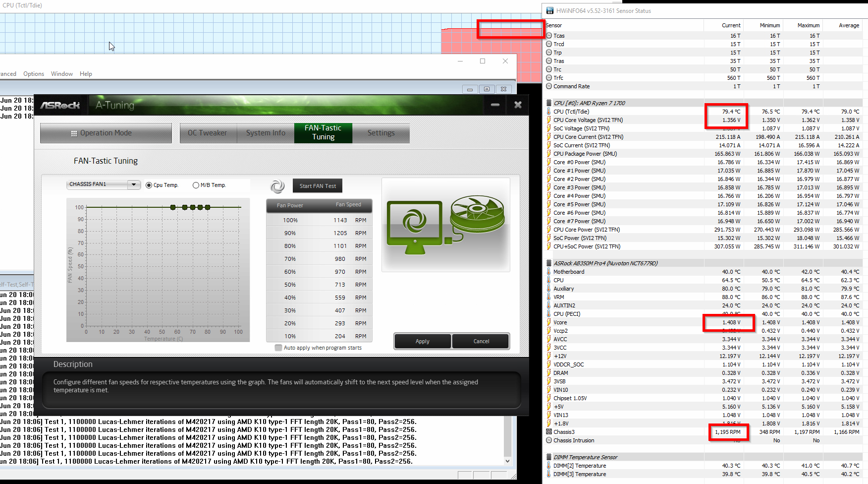Click the thermometer icon for VRM sensor

click(549, 297)
